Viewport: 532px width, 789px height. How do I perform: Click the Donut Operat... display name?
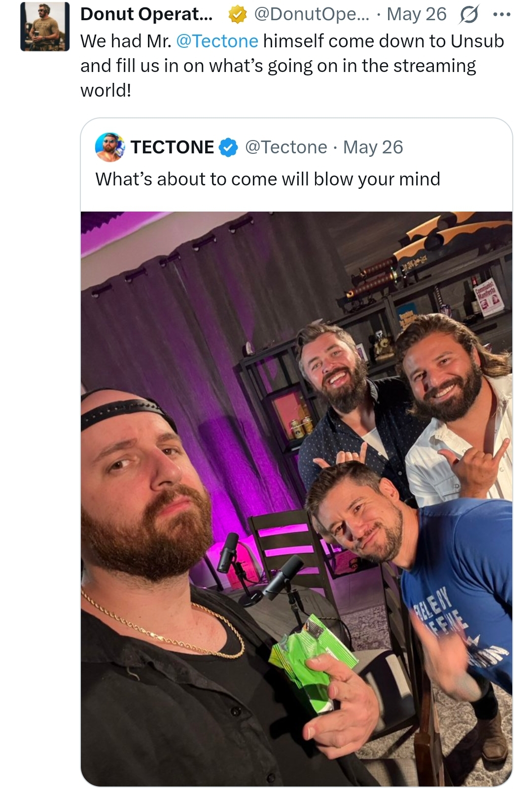point(146,14)
